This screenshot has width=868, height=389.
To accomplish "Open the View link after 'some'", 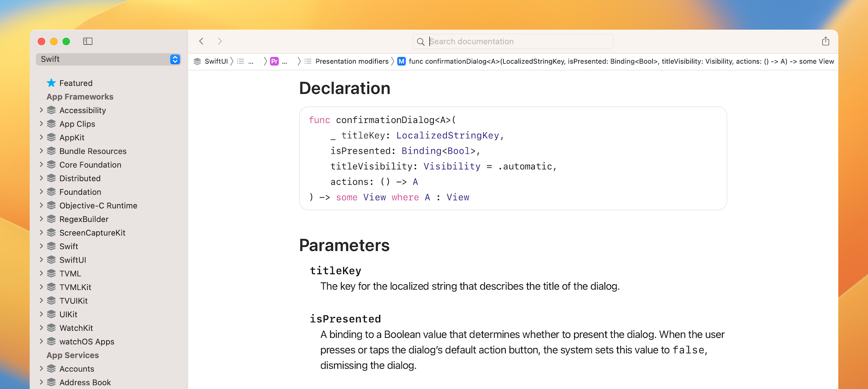I will (375, 197).
